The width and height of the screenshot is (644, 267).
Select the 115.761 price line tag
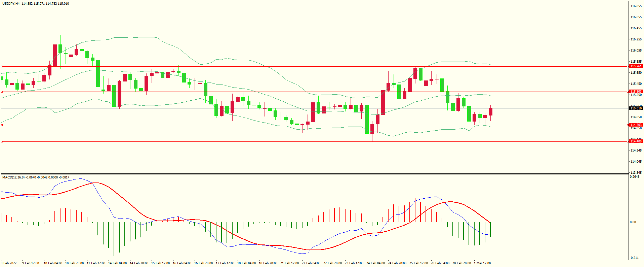(636, 66)
